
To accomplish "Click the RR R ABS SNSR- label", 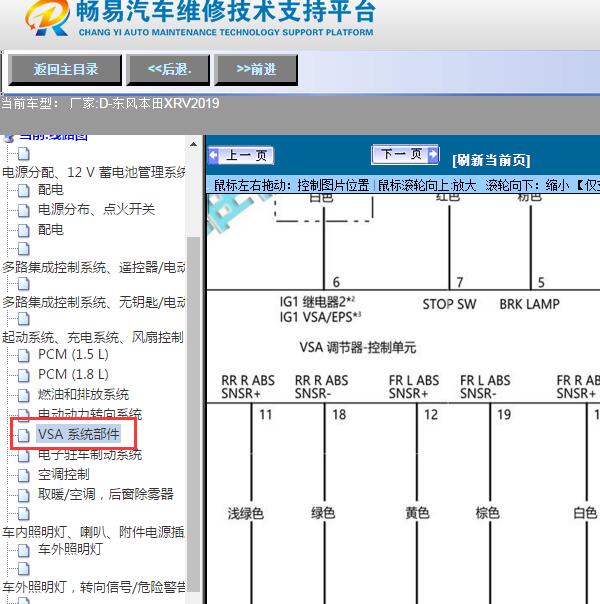I will coord(322,387).
